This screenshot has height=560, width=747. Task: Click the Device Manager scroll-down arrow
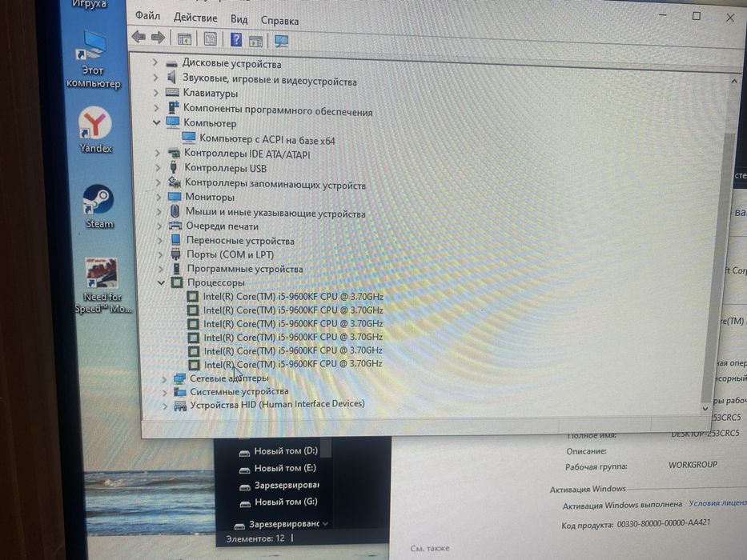coord(705,409)
